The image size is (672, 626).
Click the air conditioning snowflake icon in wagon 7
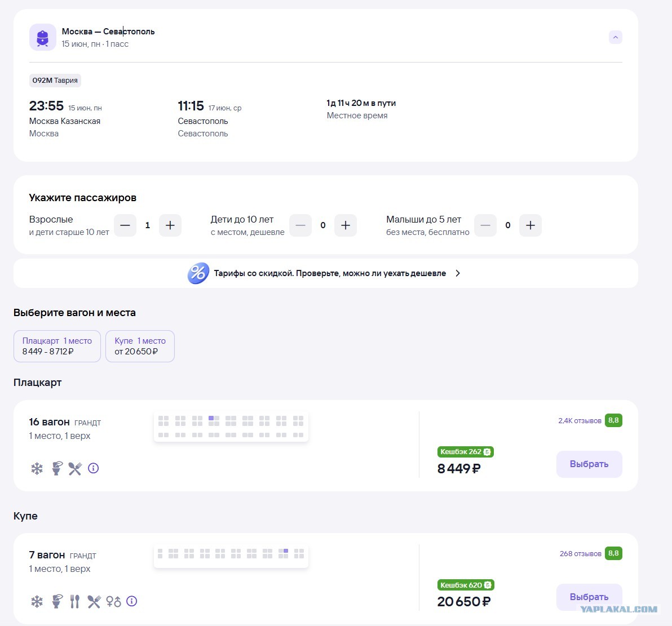[37, 602]
